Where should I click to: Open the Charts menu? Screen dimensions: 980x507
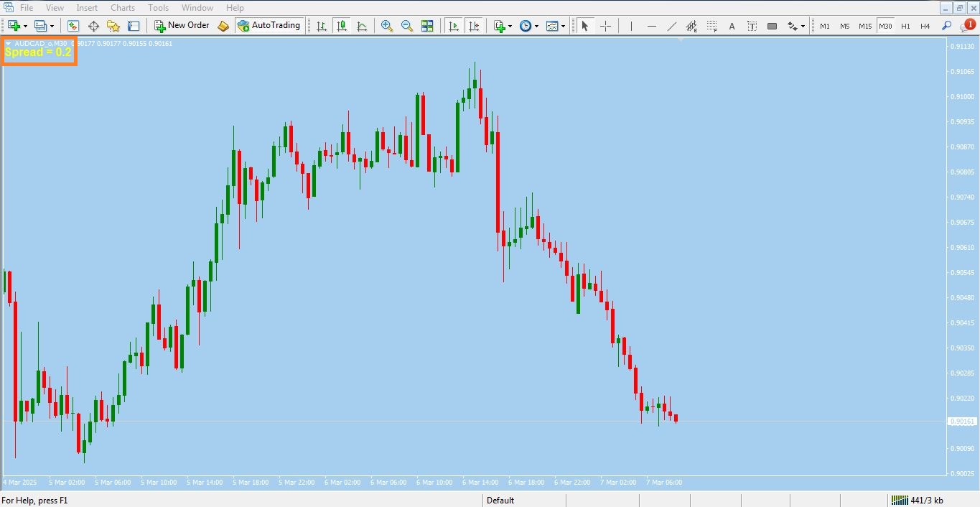point(123,8)
